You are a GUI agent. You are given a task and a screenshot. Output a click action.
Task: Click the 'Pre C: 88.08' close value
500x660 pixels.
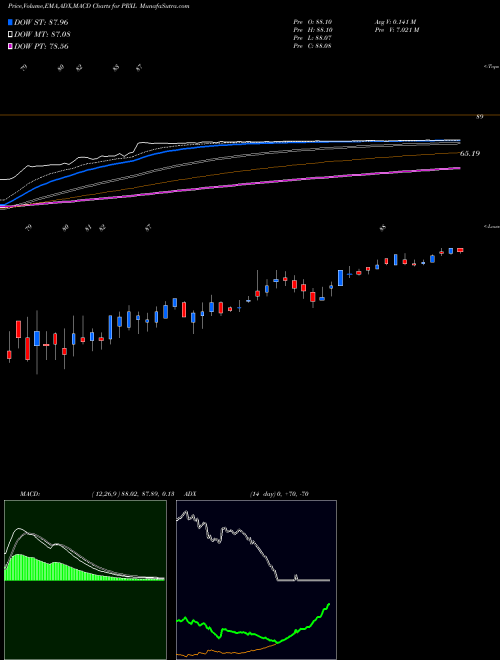[312, 46]
